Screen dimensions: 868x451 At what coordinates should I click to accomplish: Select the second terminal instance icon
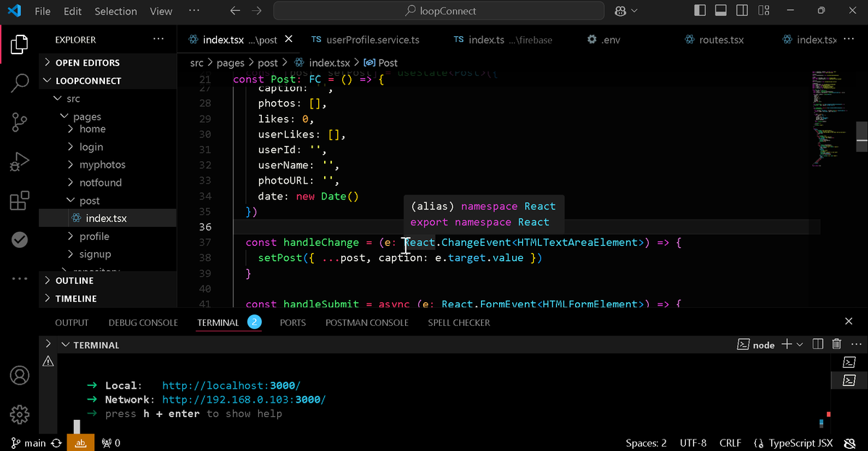[850, 380]
